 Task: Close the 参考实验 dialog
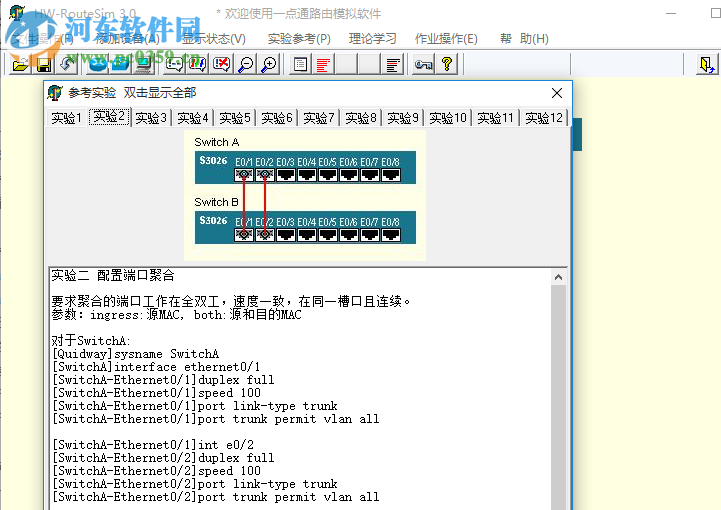(557, 93)
